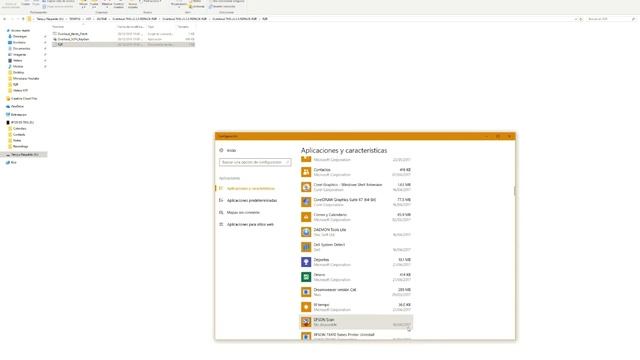The image size is (640, 360).
Task: Select the Dreamweaver versión entry
Action: pos(356,292)
